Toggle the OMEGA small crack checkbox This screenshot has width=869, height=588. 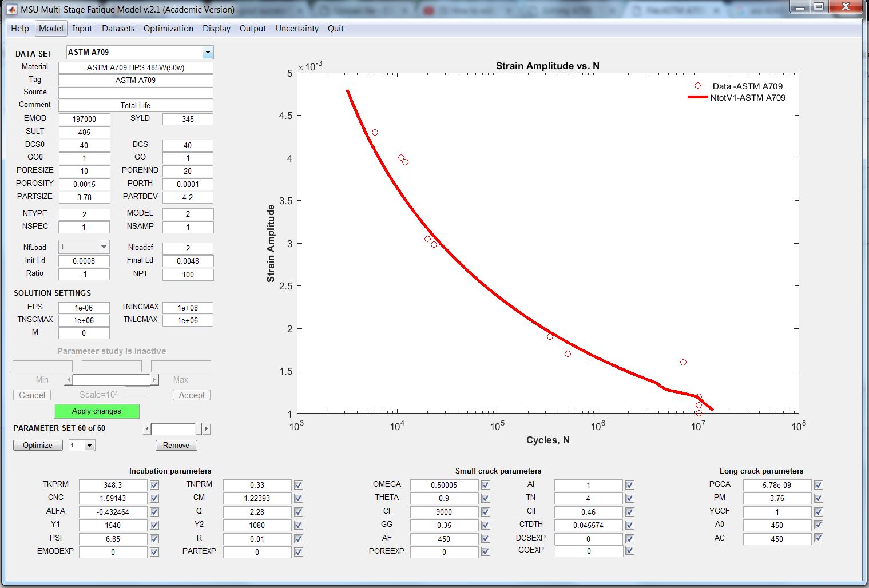pyautogui.click(x=485, y=485)
